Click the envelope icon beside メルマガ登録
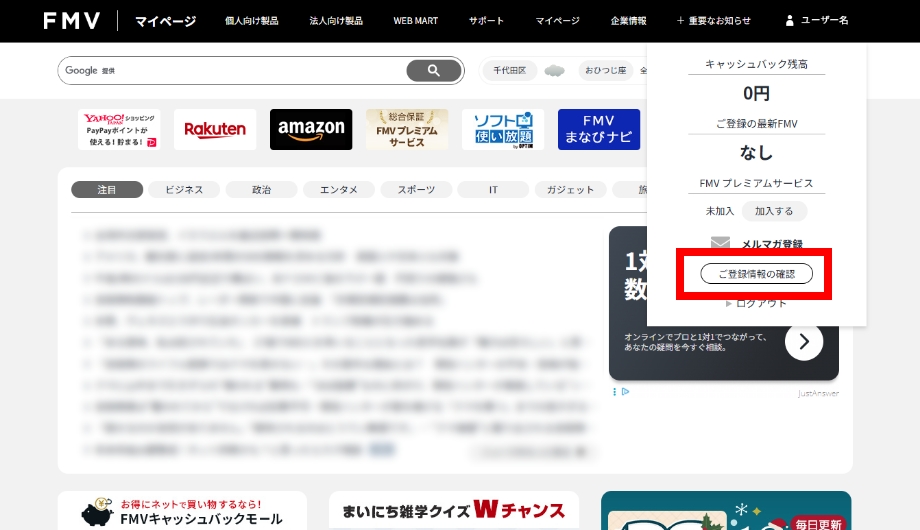Image resolution: width=920 pixels, height=530 pixels. (x=721, y=244)
